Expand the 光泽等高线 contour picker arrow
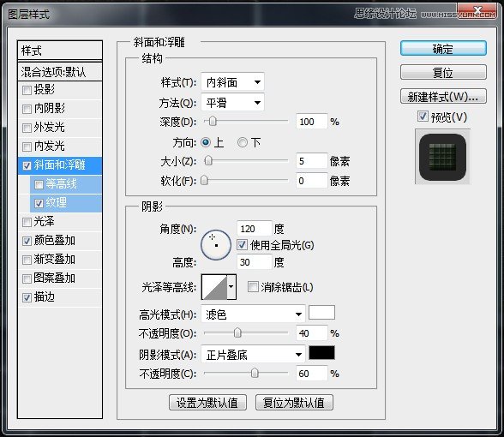This screenshot has height=437, width=504. tap(231, 286)
